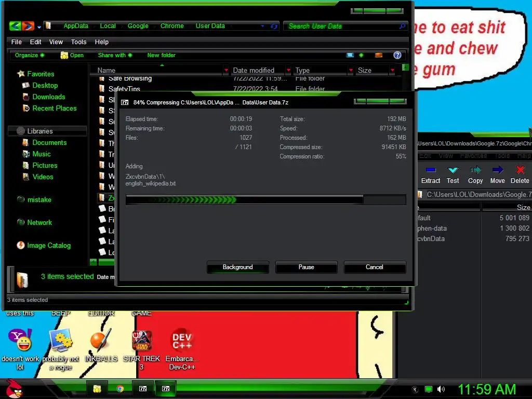Toggle the preview pane icon
This screenshot has width=532, height=399.
tap(379, 55)
